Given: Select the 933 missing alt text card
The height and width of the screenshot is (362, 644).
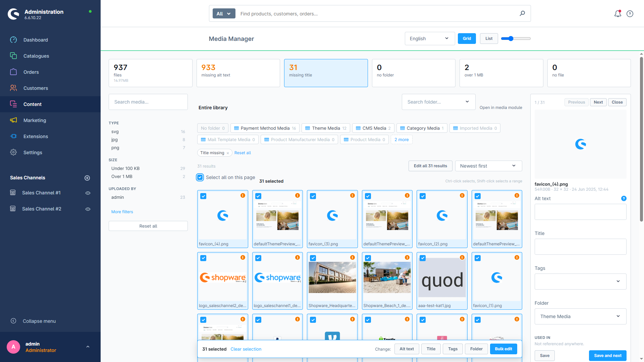Looking at the screenshot, I should tap(238, 73).
